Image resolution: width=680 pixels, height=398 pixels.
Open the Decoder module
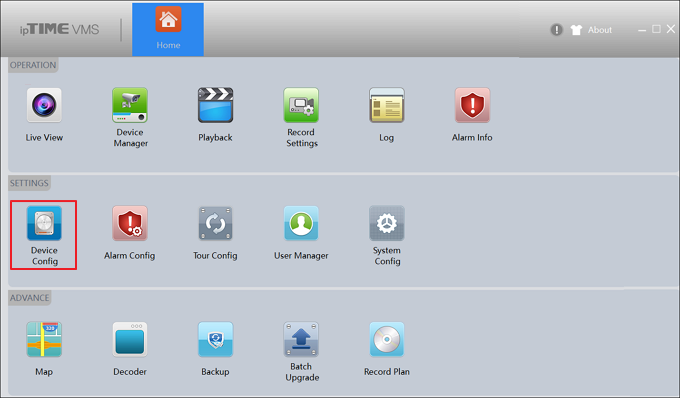pos(130,339)
